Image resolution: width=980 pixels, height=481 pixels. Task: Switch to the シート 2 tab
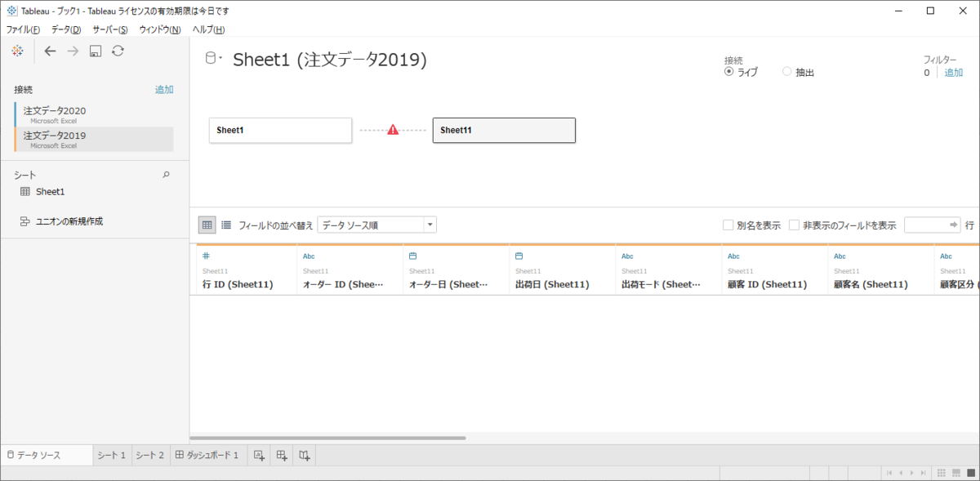(x=149, y=455)
